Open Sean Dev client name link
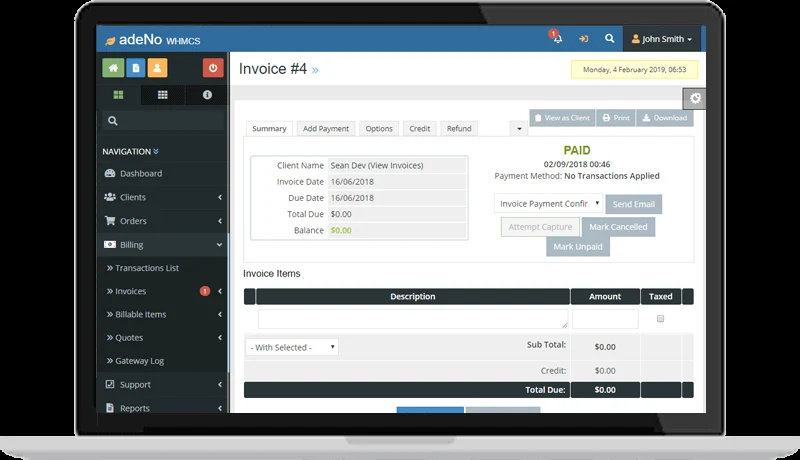 pos(348,165)
